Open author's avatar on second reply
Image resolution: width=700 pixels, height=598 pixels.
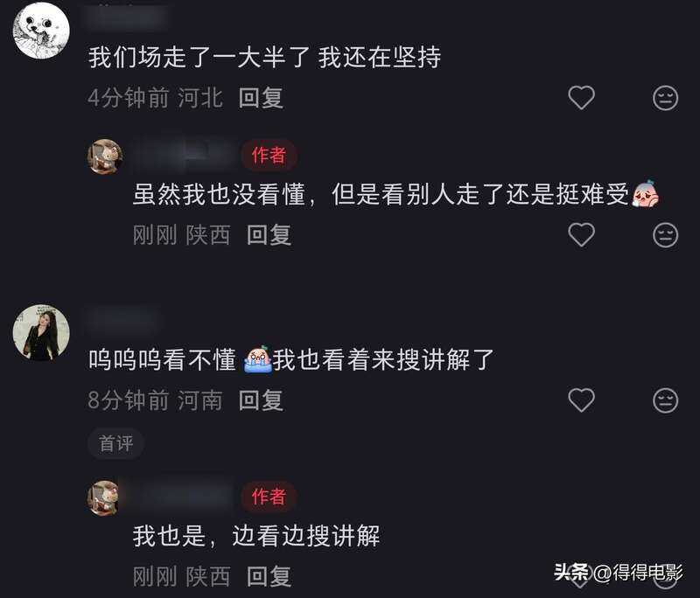click(x=104, y=498)
